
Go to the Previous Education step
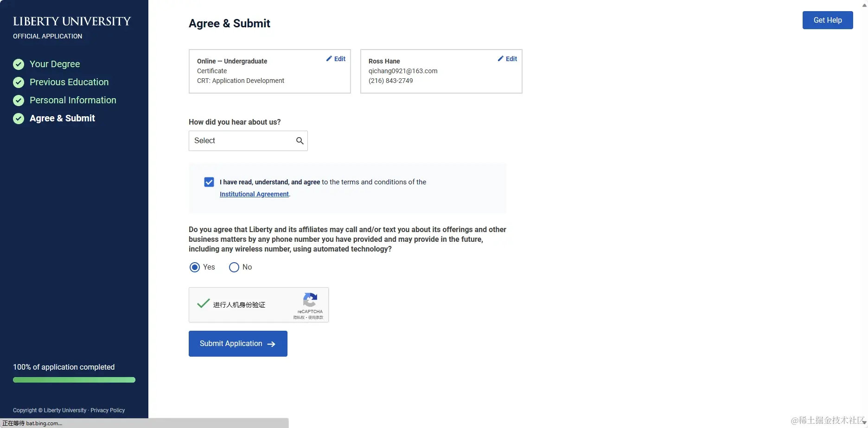tap(69, 82)
